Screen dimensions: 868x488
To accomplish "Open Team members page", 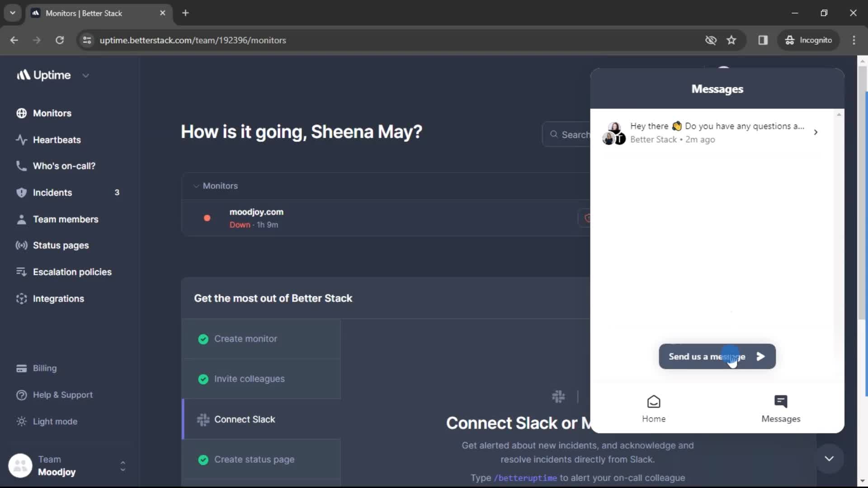I will coord(66,219).
